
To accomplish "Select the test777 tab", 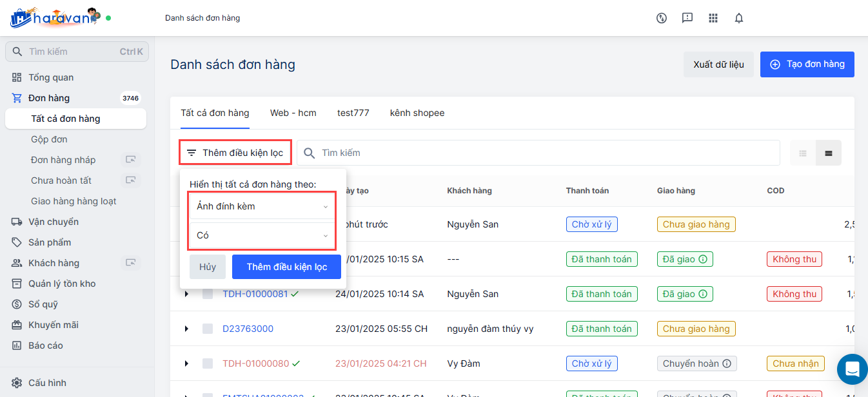I will tap(353, 113).
